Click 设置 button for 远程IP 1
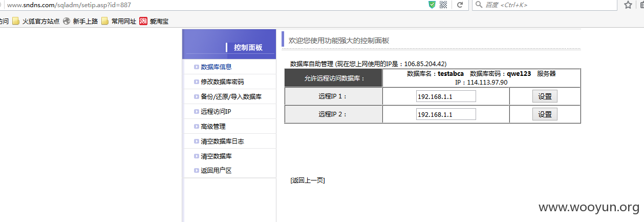 pyautogui.click(x=545, y=96)
